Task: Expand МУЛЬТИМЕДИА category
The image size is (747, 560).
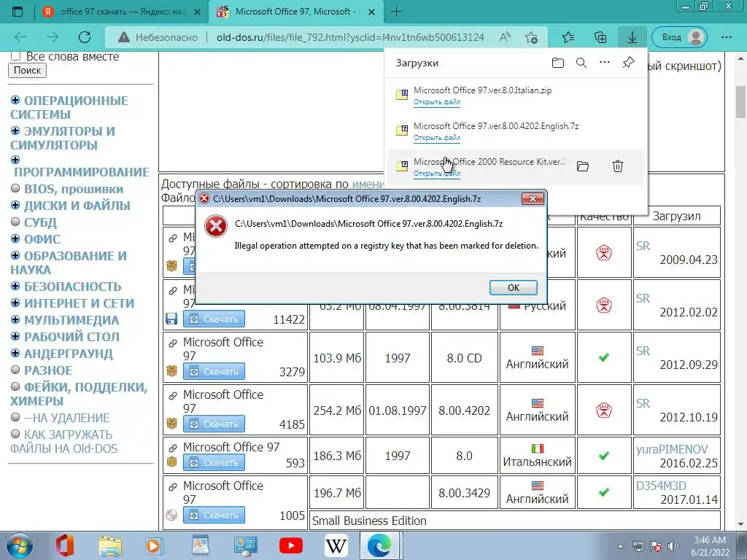Action: tap(15, 319)
